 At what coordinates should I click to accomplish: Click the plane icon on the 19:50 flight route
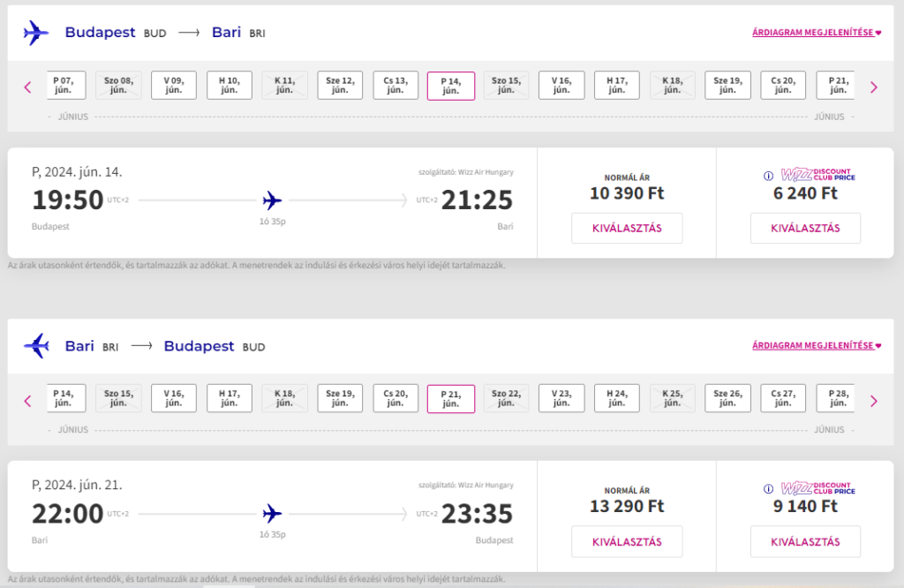click(272, 200)
